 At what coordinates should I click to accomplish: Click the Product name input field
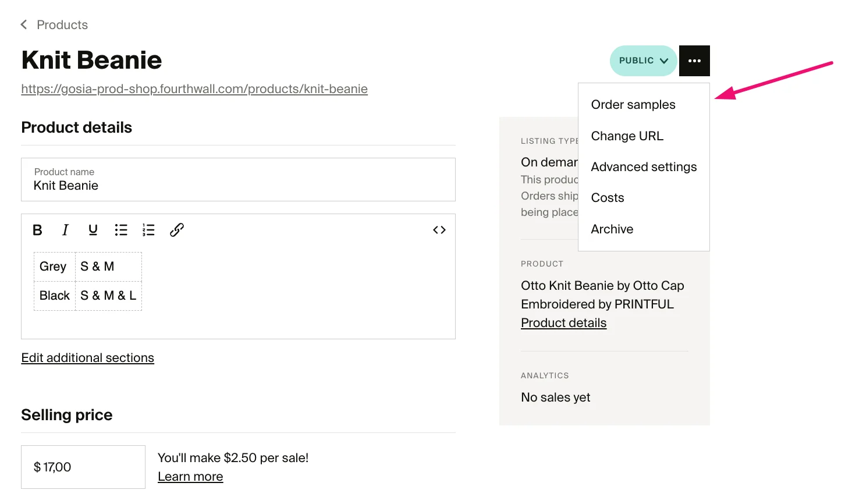pyautogui.click(x=238, y=180)
